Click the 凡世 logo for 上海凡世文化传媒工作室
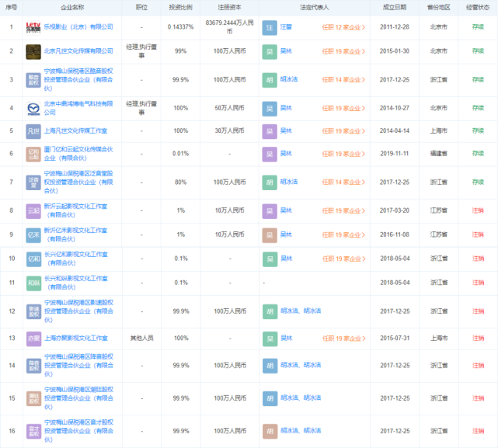Viewport: 498px width, 448px height. coord(33,130)
